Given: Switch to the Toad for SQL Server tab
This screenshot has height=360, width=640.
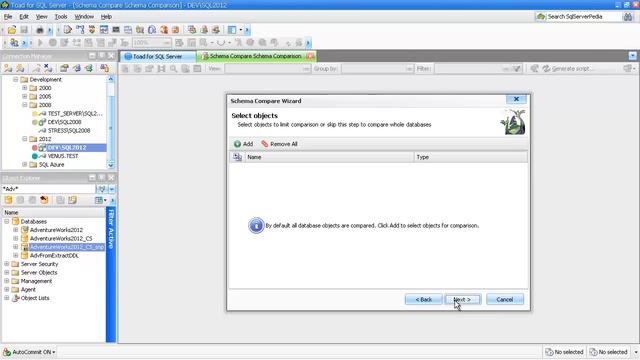Looking at the screenshot, I should (158, 56).
